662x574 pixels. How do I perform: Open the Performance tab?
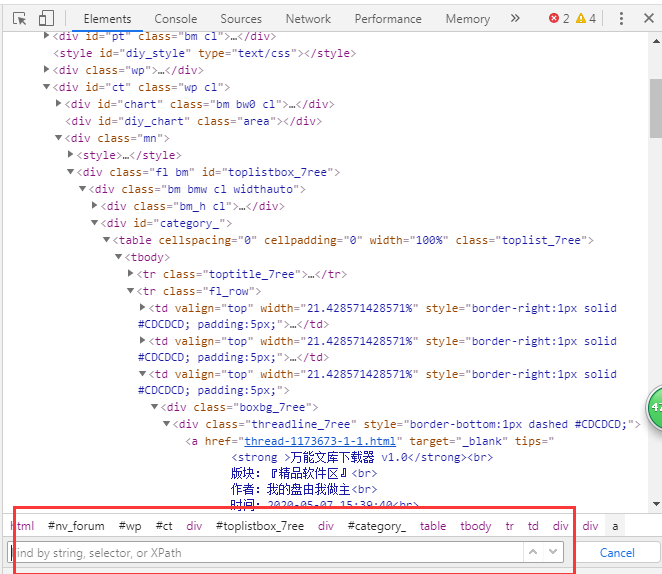coord(388,19)
